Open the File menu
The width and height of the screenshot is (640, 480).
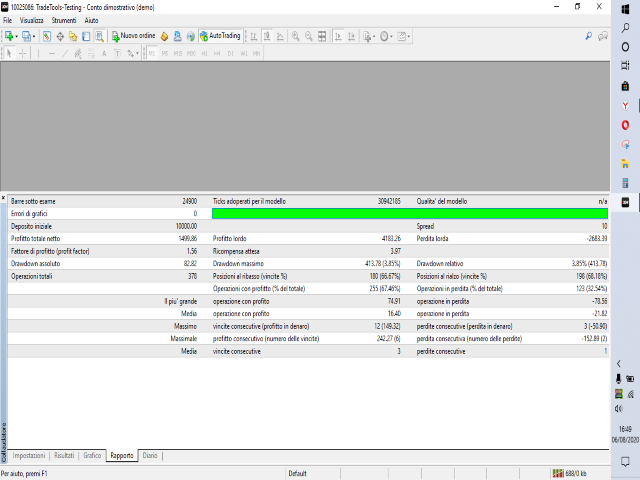tap(7, 20)
